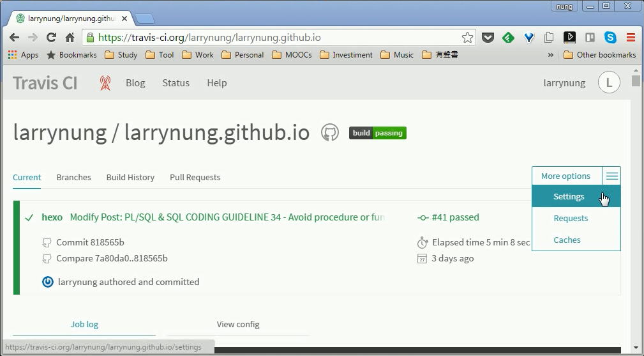Click the browser forward arrow
The image size is (644, 356).
tap(33, 38)
